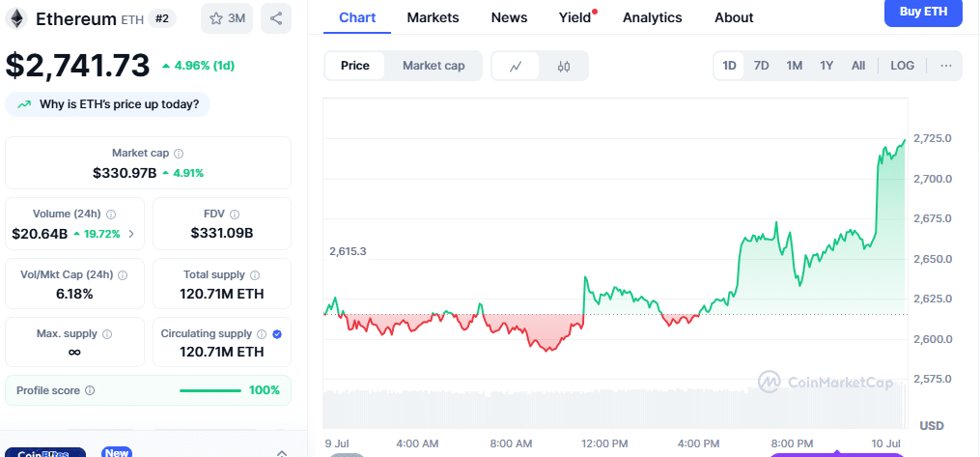This screenshot has width=980, height=457.
Task: Expand the bottom panel chevron
Action: tap(282, 452)
